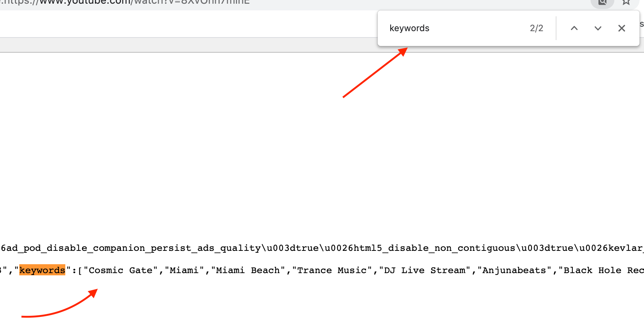Select the "Miami Beach" keyword text
Image resolution: width=644 pixels, height=331 pixels.
(x=248, y=270)
